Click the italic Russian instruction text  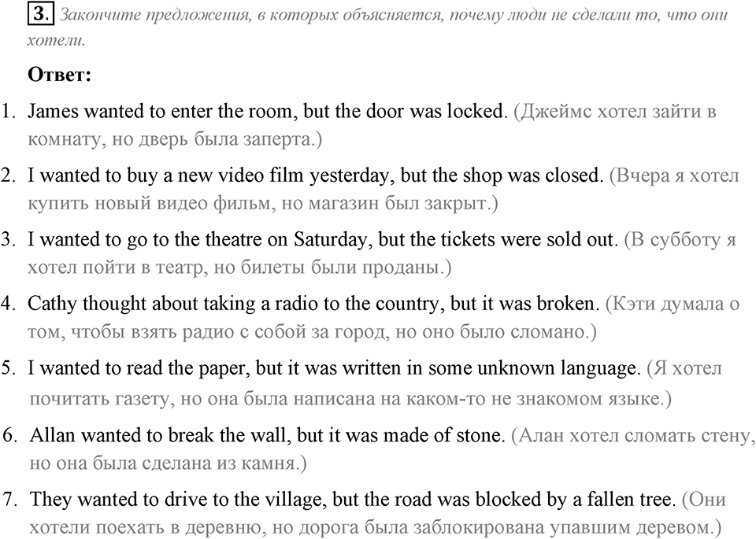point(377,28)
